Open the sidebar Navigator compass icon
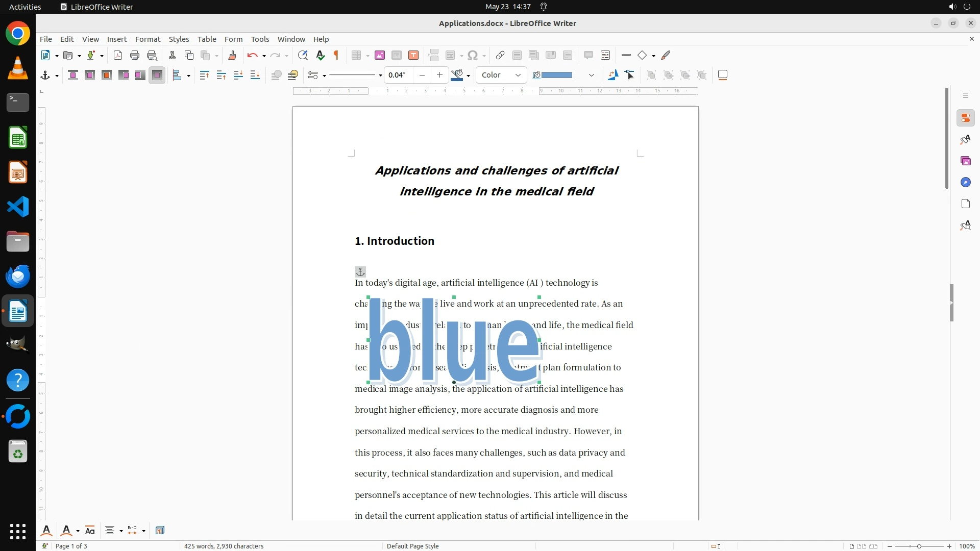 click(x=965, y=183)
